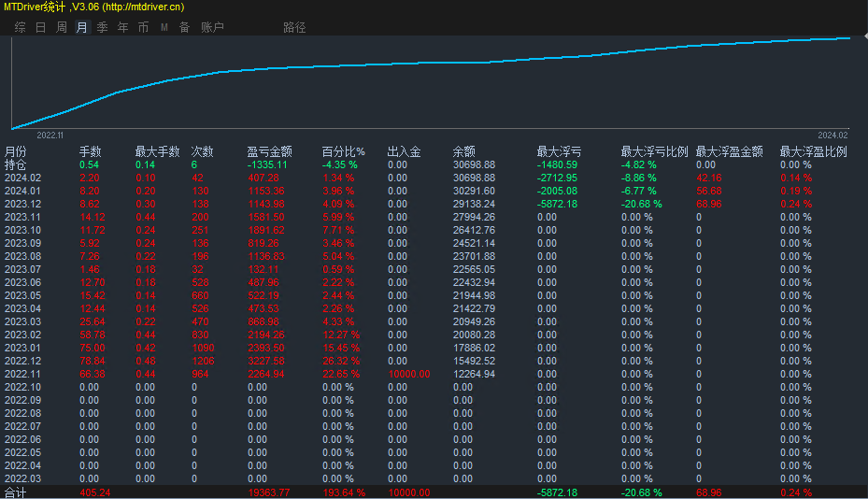The height and width of the screenshot is (499, 868).
Task: Click the 26.32 % percentage cell
Action: tap(341, 361)
